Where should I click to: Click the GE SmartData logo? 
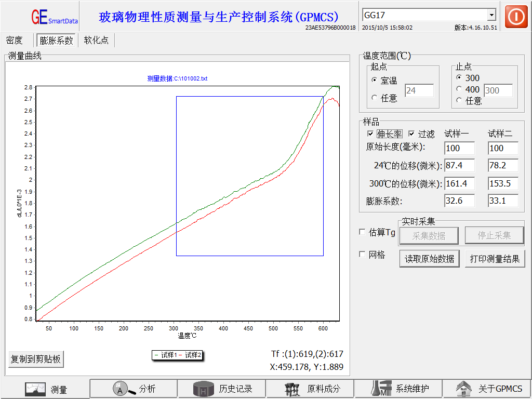pyautogui.click(x=54, y=17)
